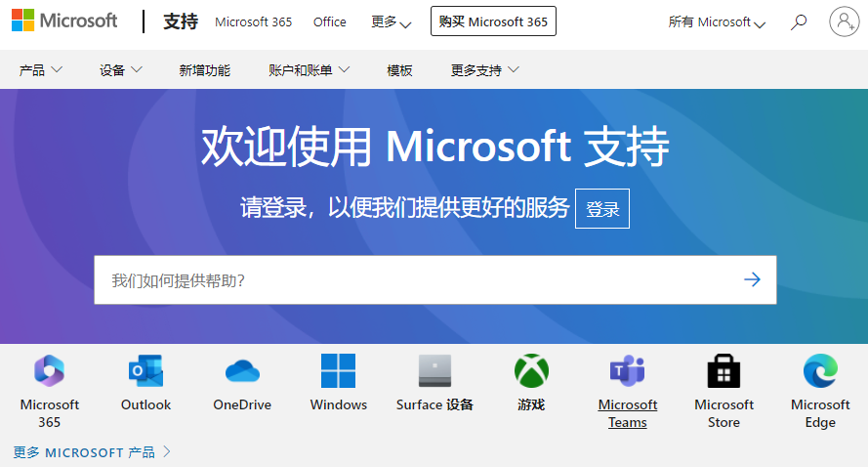Expand the 产品 menu

[40, 69]
